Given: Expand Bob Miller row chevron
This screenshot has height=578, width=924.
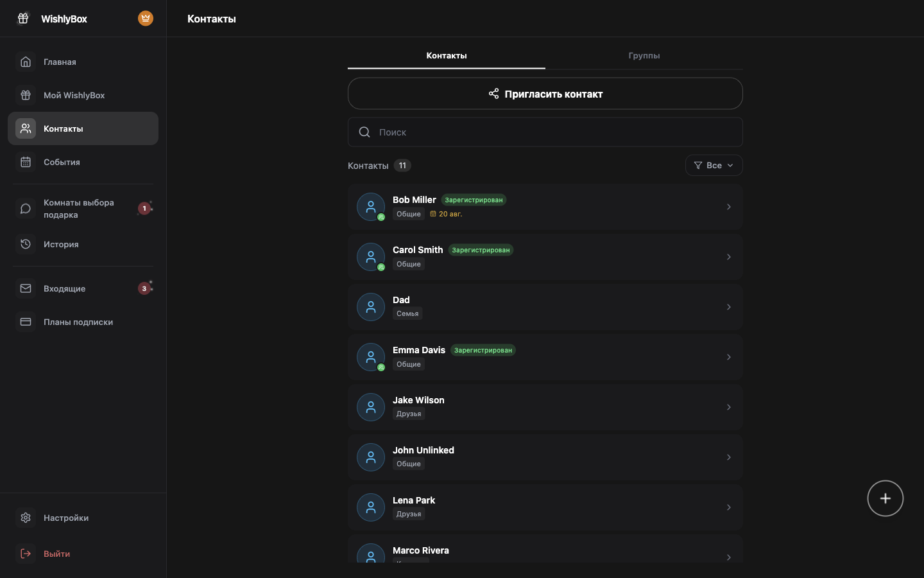Looking at the screenshot, I should coord(729,207).
